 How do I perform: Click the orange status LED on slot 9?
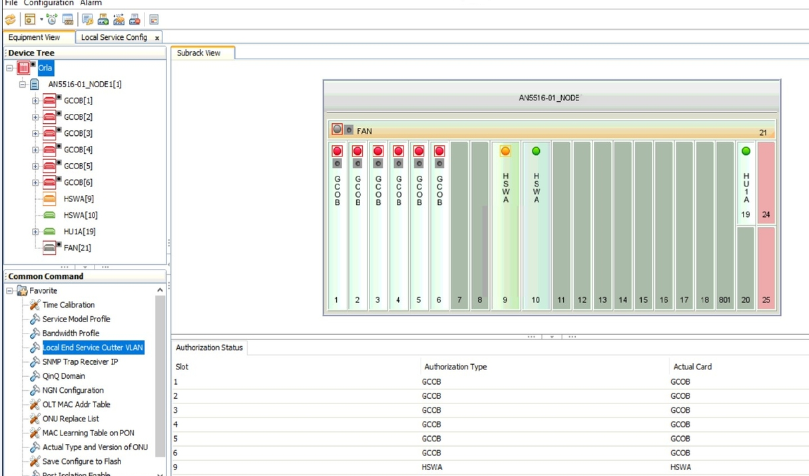click(x=505, y=152)
